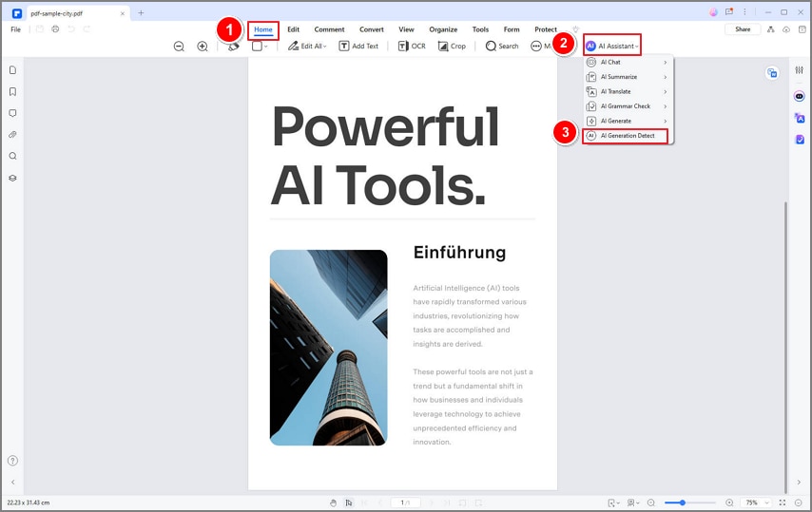Click the status bar zoom out icon
This screenshot has width=812, height=512.
pos(651,503)
